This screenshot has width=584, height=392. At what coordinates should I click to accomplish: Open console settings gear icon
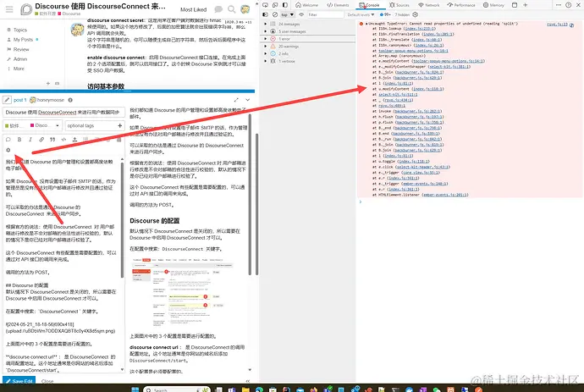pos(415,14)
